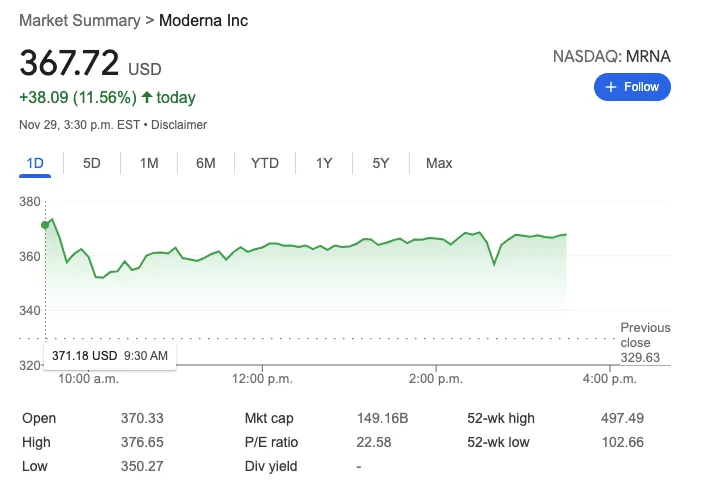Follow the Moderna stock
The height and width of the screenshot is (493, 715).
click(632, 87)
